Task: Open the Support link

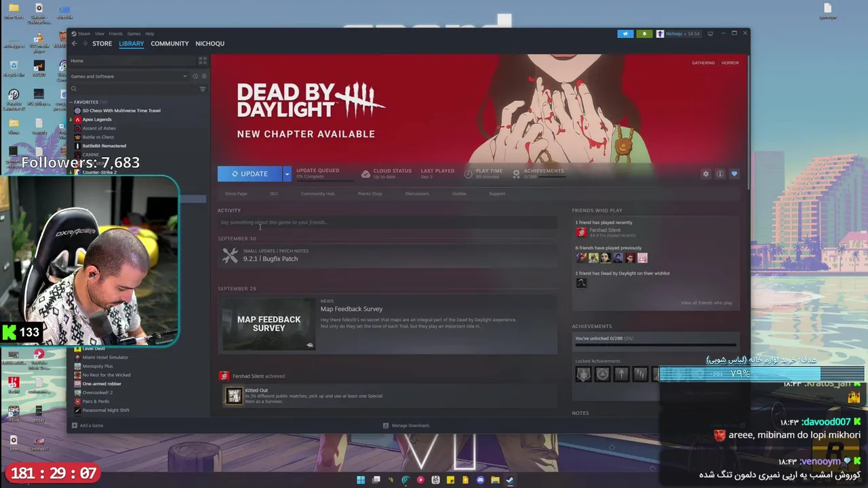Action: tap(497, 194)
